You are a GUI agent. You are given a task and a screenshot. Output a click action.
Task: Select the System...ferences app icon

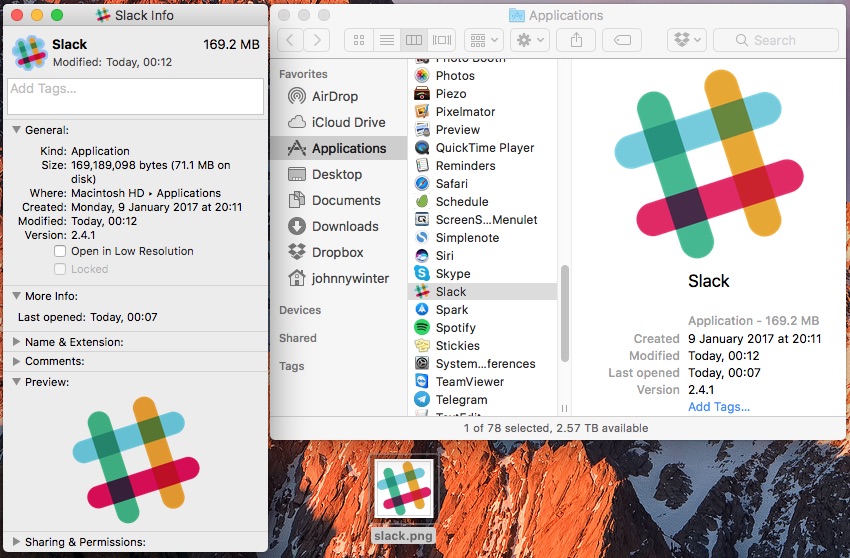pyautogui.click(x=422, y=363)
